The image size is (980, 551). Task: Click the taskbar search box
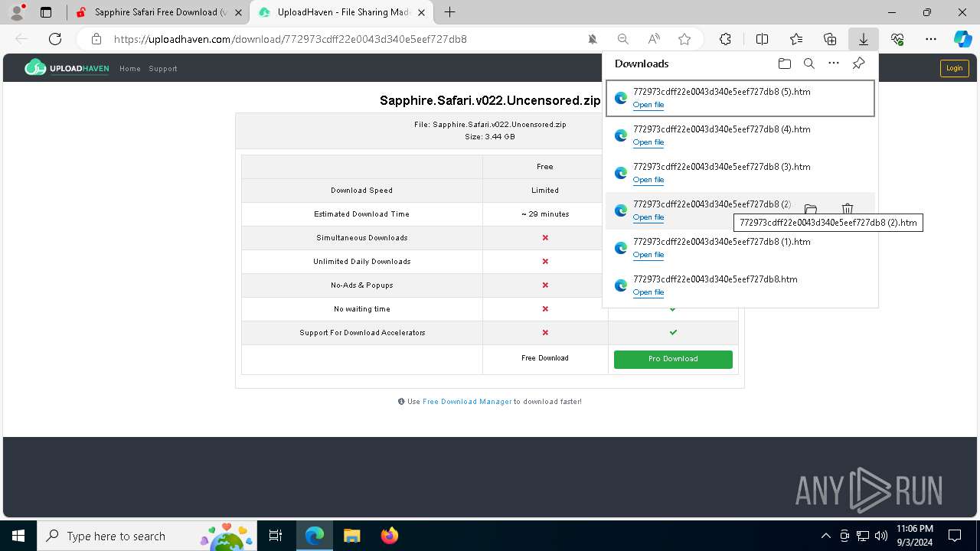pyautogui.click(x=148, y=536)
